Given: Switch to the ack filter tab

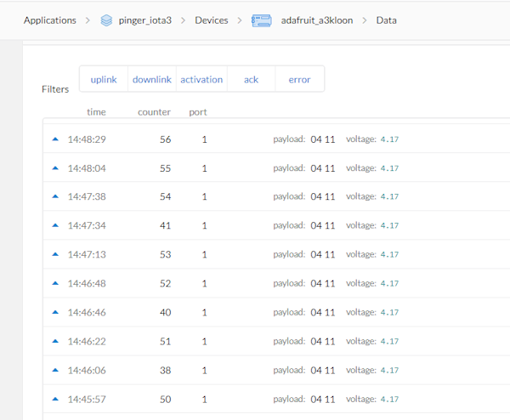Looking at the screenshot, I should click(251, 79).
